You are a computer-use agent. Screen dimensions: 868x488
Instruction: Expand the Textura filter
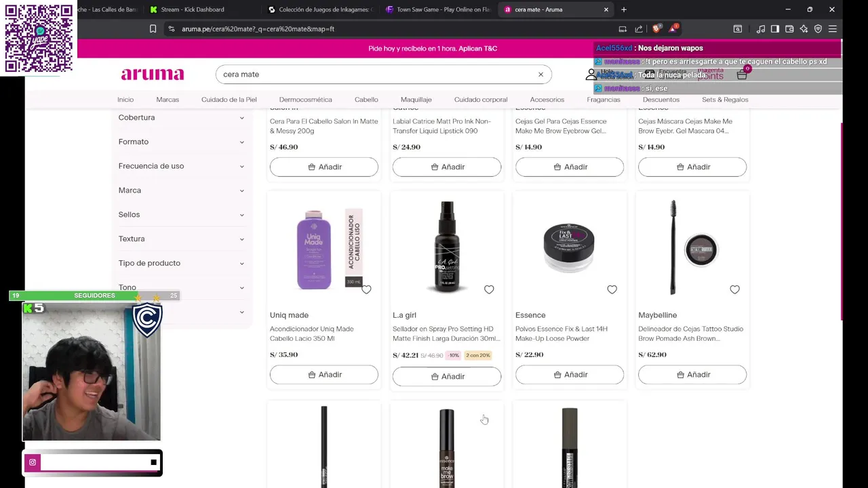coord(181,239)
